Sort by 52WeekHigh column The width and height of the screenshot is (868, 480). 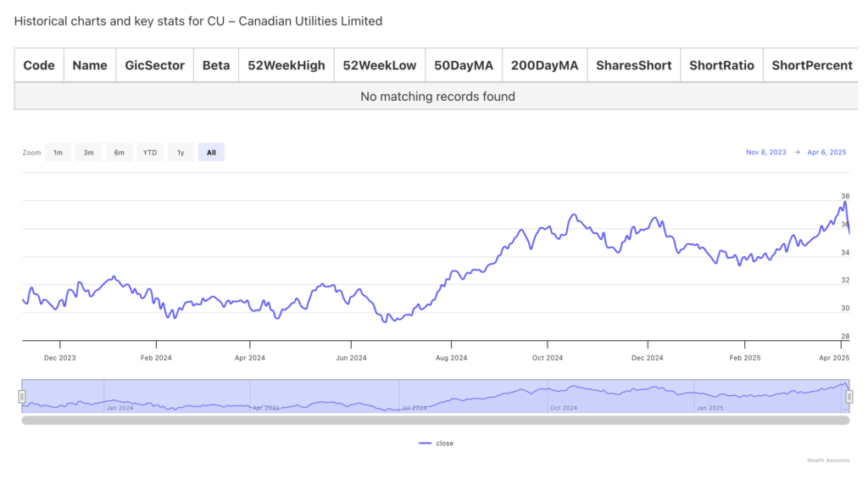pyautogui.click(x=286, y=65)
